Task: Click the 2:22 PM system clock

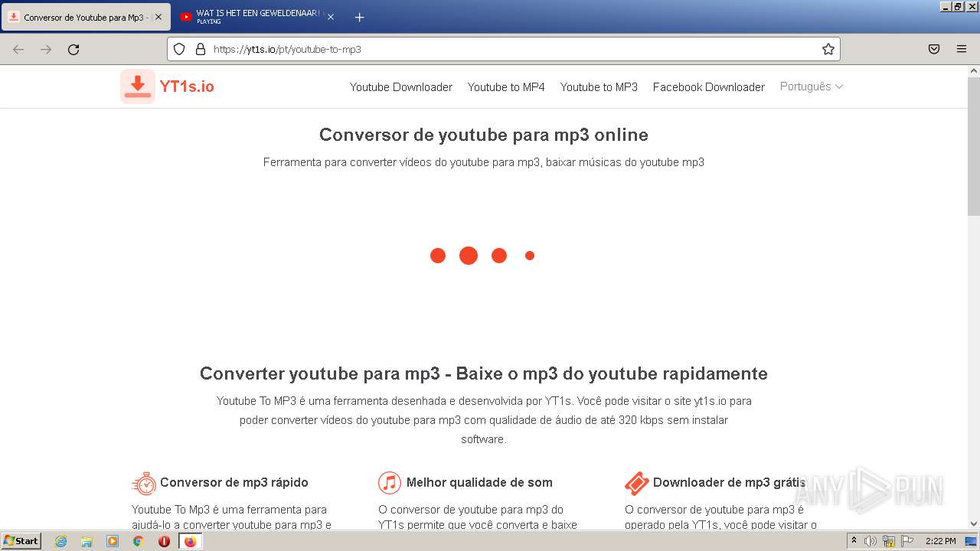Action: (x=940, y=541)
